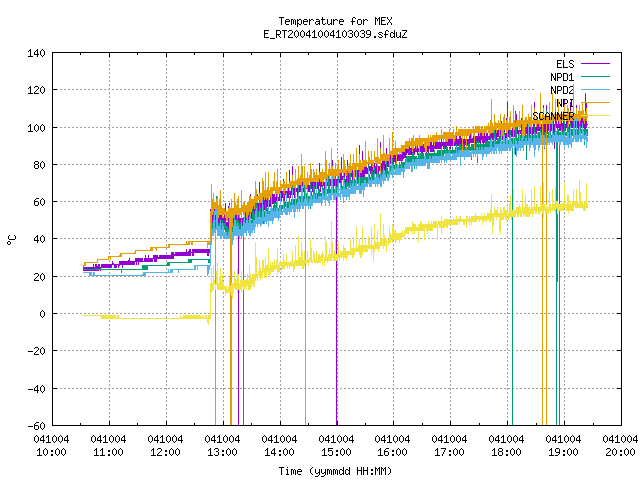Click the y-axis label 60
Screen dimensions: 640x480
[x=39, y=202]
